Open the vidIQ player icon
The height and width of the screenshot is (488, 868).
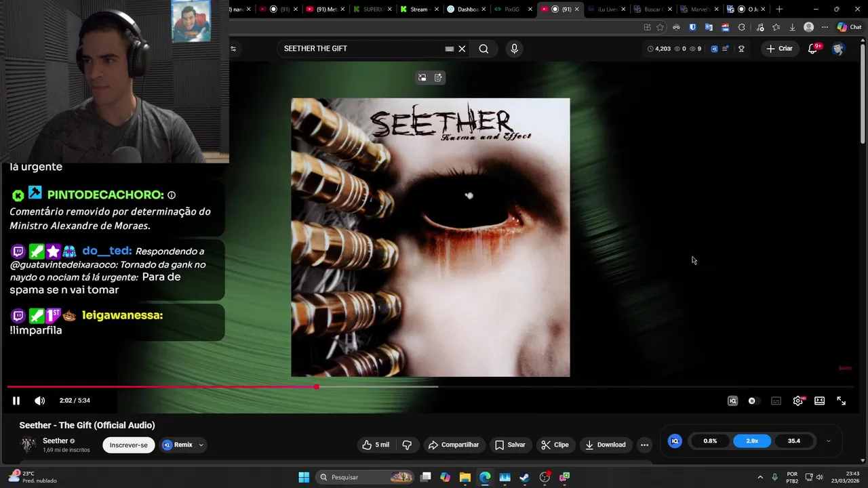(732, 401)
